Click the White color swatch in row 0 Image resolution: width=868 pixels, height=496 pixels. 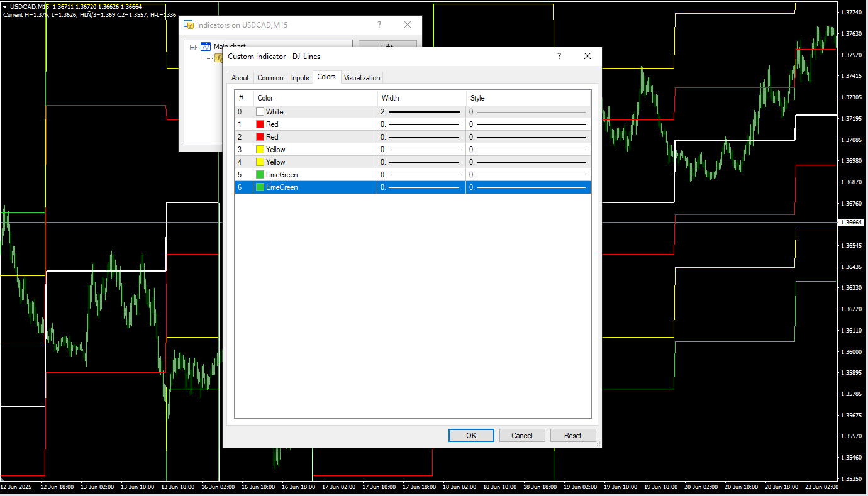[260, 112]
